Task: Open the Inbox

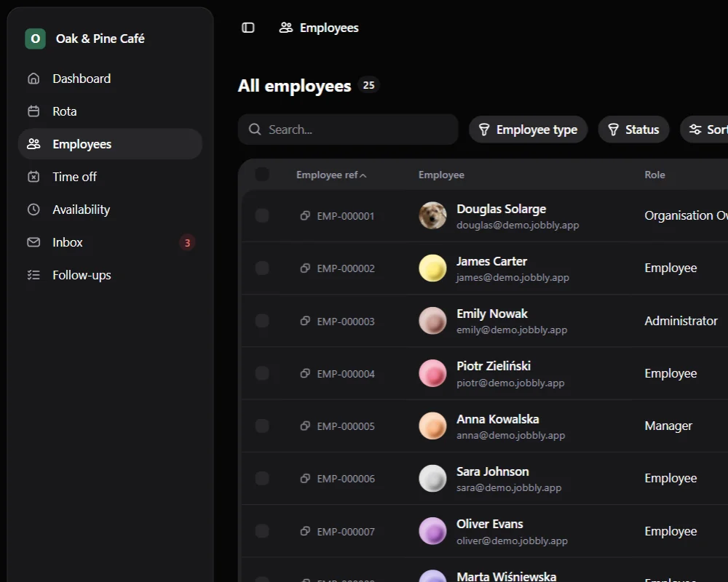Action: tap(110, 242)
